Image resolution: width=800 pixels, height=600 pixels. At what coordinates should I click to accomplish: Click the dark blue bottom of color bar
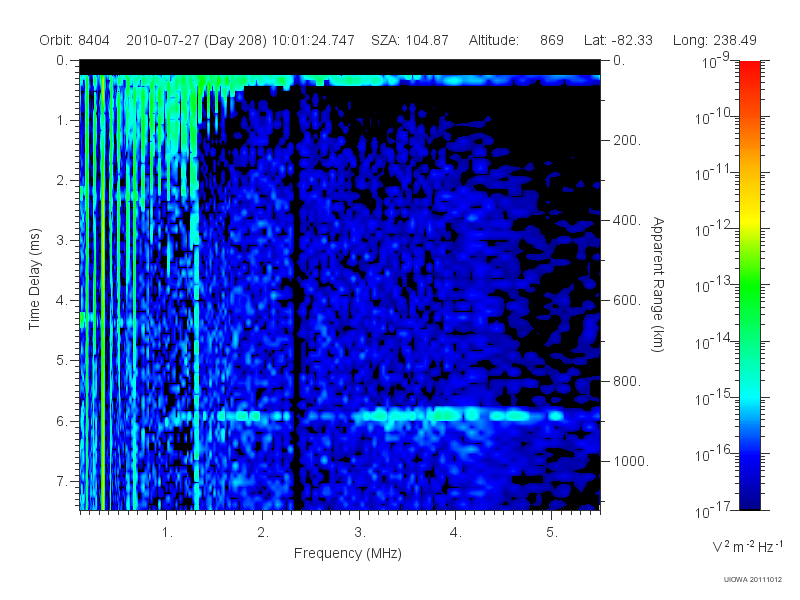[x=749, y=497]
